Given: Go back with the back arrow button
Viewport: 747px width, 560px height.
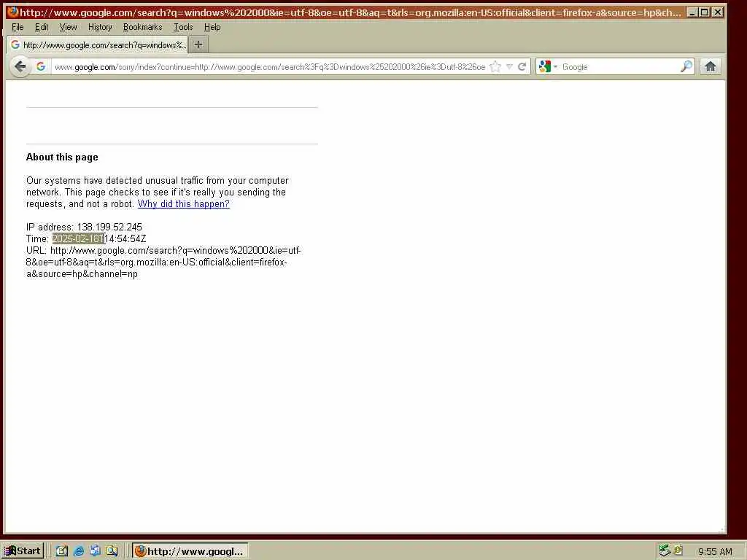Looking at the screenshot, I should pyautogui.click(x=20, y=66).
